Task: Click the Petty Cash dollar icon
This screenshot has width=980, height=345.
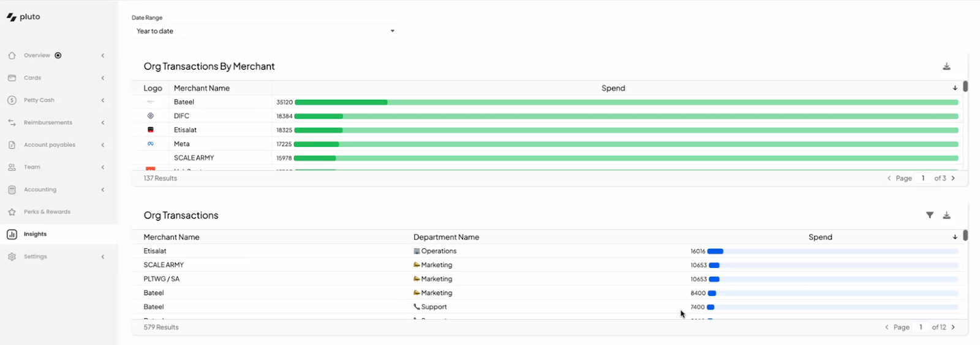Action: (12, 100)
